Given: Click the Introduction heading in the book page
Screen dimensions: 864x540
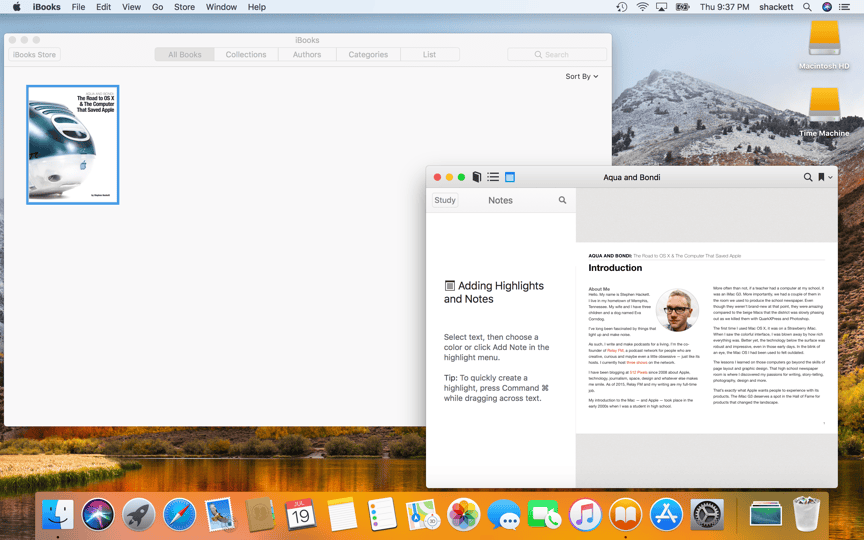Looking at the screenshot, I should (x=615, y=268).
